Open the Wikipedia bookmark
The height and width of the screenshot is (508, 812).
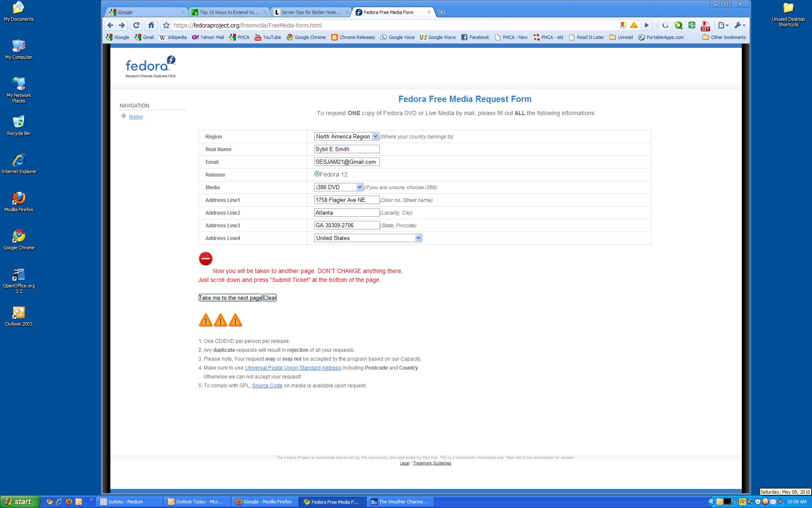point(173,37)
